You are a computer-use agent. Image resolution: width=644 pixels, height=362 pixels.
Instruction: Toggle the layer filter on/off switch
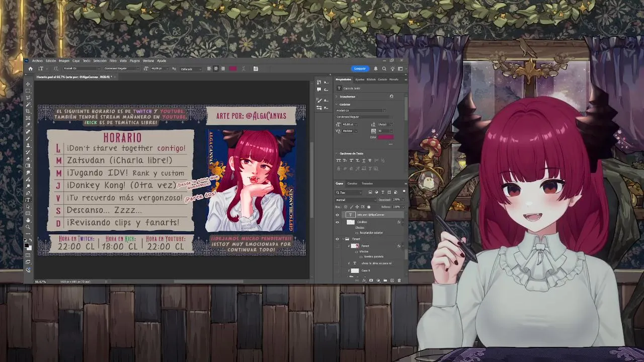(404, 191)
